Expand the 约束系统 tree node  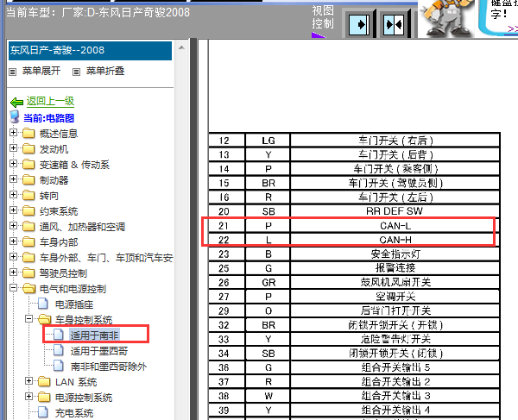(13, 210)
